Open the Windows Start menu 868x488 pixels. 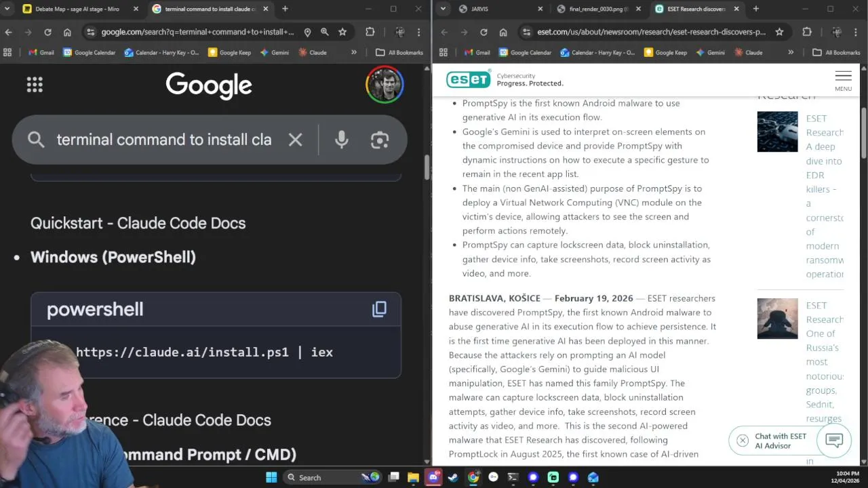pyautogui.click(x=271, y=477)
